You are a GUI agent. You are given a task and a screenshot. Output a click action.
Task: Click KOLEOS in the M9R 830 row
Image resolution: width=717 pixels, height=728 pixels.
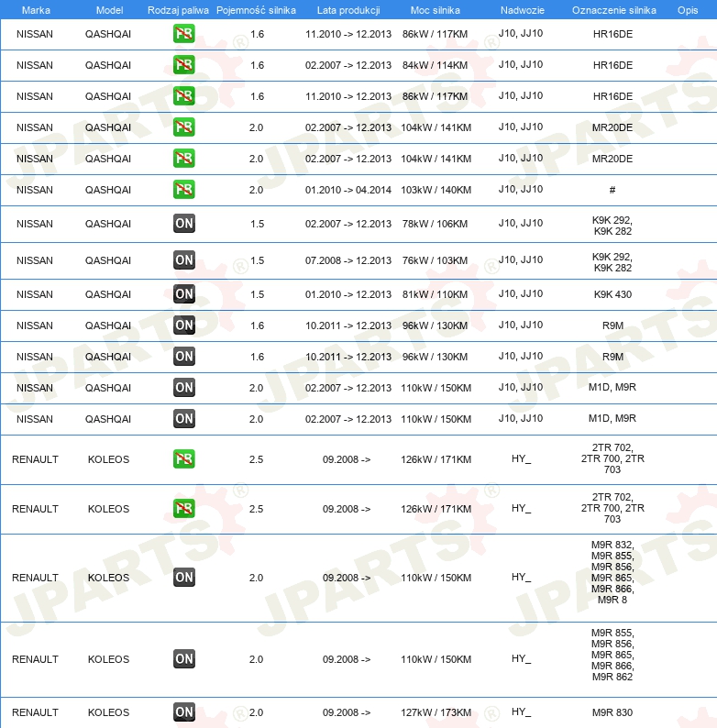click(x=109, y=712)
